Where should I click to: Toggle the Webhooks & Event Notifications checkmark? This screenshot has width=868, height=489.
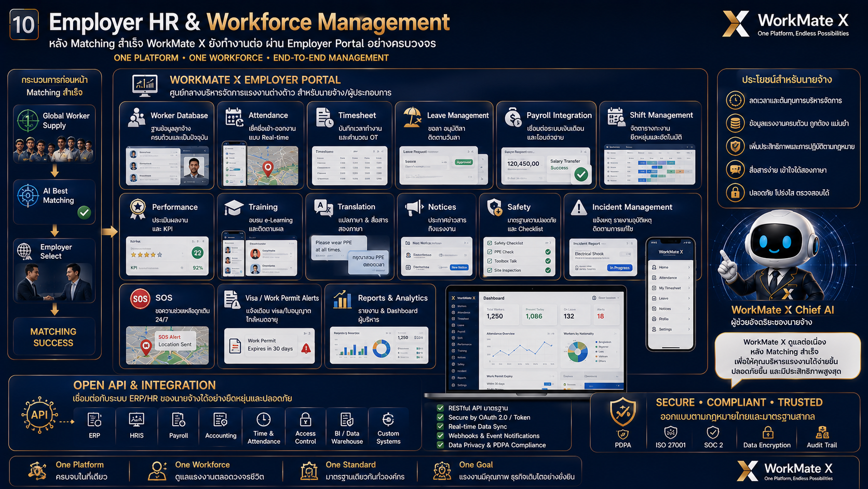pos(440,436)
